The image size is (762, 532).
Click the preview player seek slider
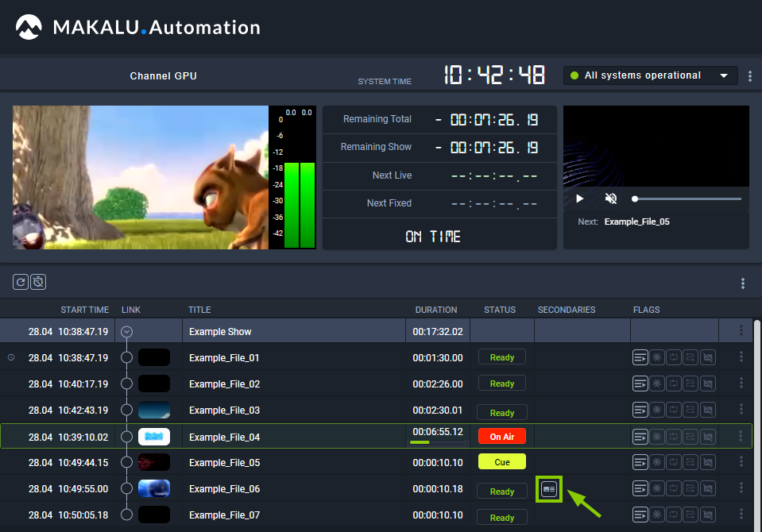tap(687, 199)
